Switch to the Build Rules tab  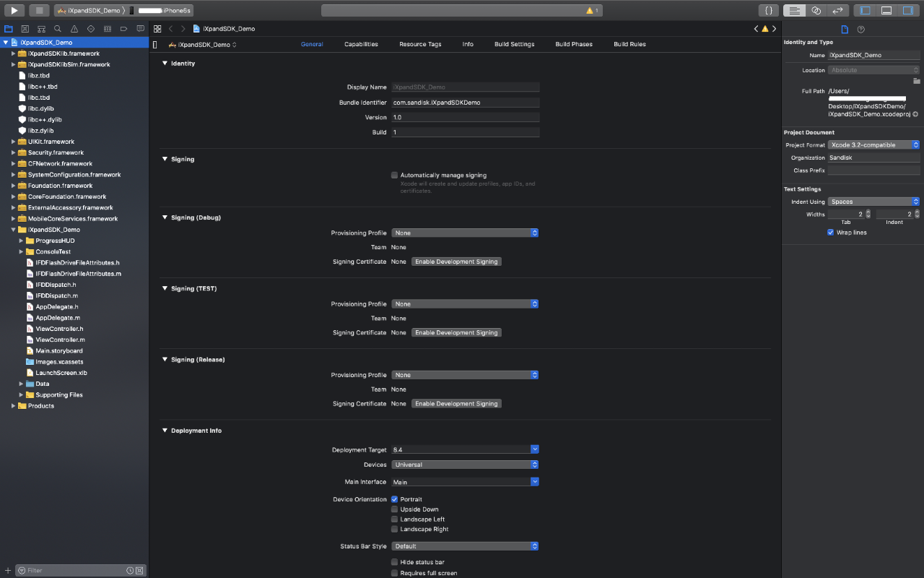click(x=629, y=44)
